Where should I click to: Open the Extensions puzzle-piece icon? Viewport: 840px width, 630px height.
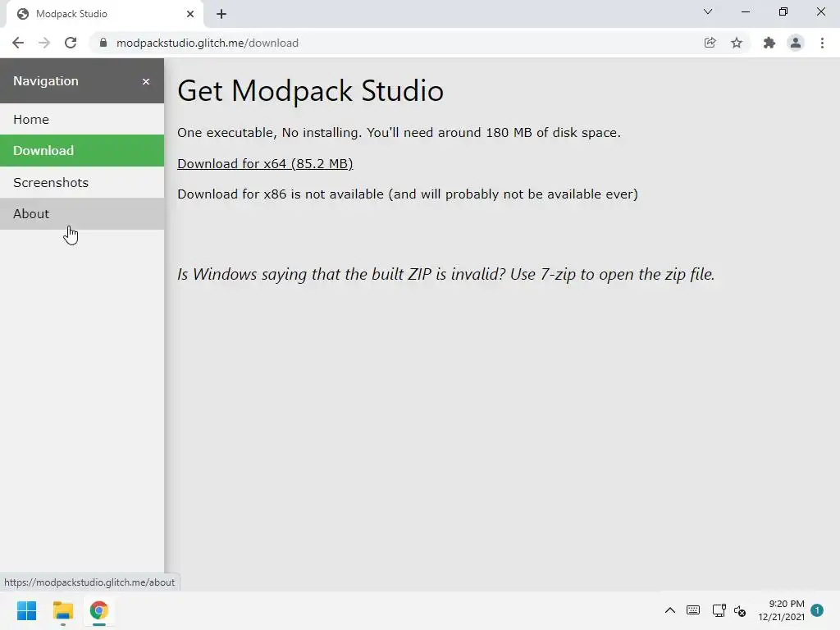tap(769, 43)
